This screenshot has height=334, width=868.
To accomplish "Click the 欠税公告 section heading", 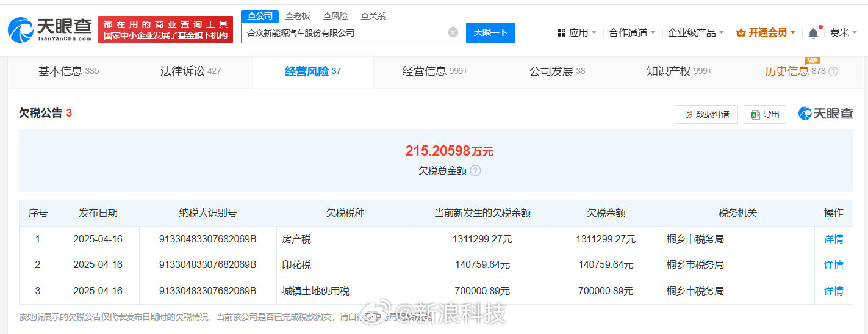I will [40, 113].
